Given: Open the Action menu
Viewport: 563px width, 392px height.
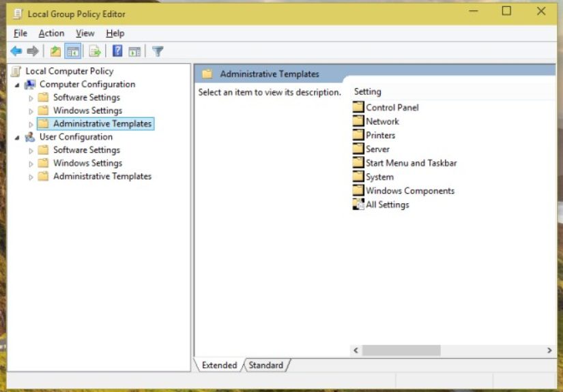Looking at the screenshot, I should coord(51,33).
